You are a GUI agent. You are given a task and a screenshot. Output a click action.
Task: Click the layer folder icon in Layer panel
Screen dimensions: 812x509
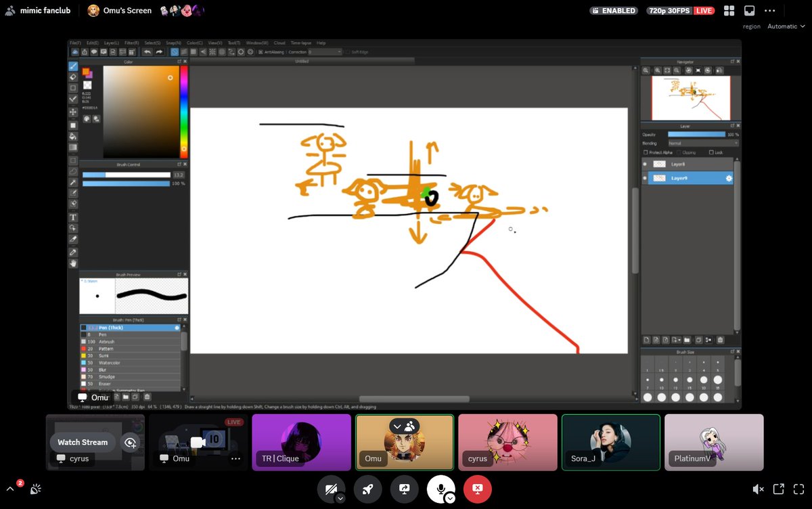coord(687,340)
